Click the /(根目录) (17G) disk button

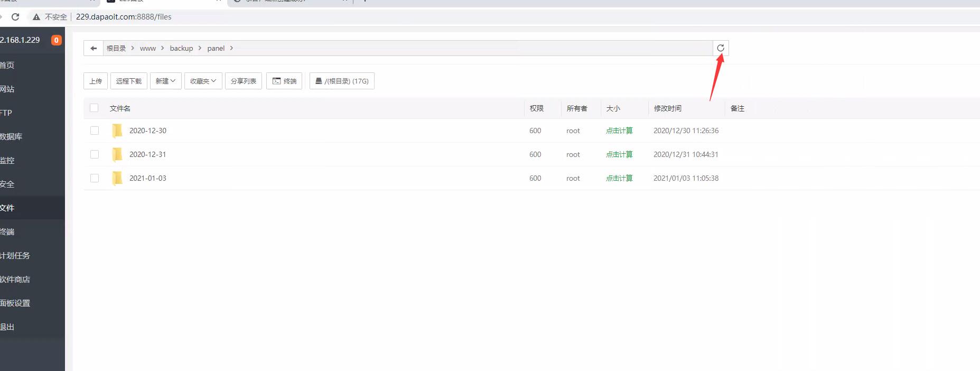pos(342,81)
